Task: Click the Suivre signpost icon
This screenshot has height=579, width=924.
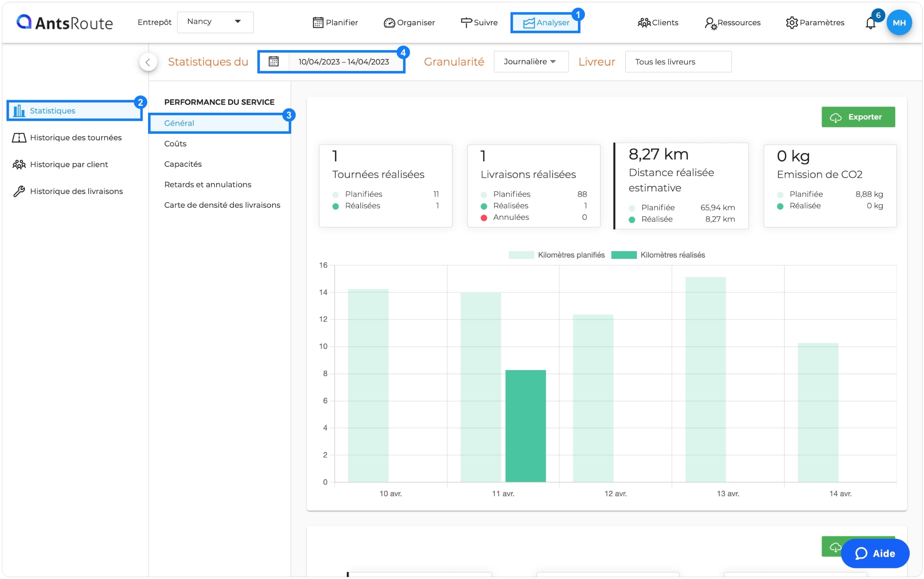Action: [x=466, y=23]
